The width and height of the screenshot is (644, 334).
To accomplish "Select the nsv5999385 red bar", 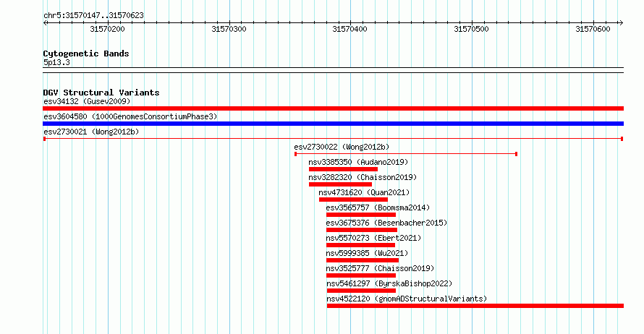I will point(363,260).
